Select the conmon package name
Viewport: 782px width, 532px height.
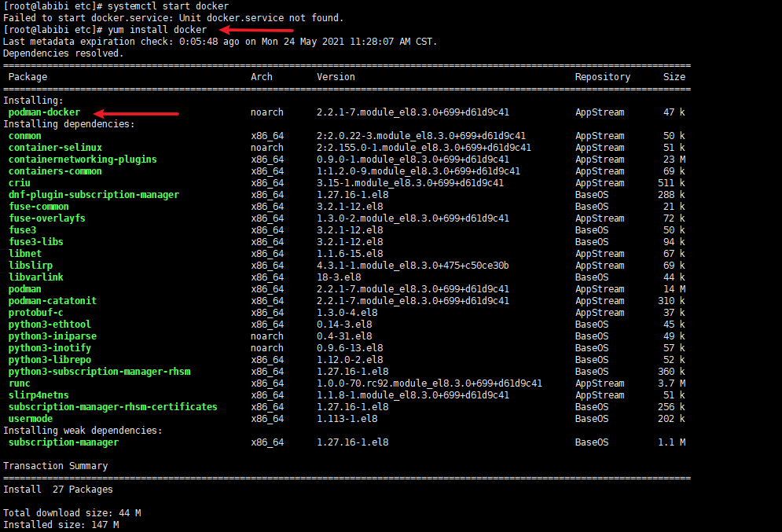(x=25, y=136)
